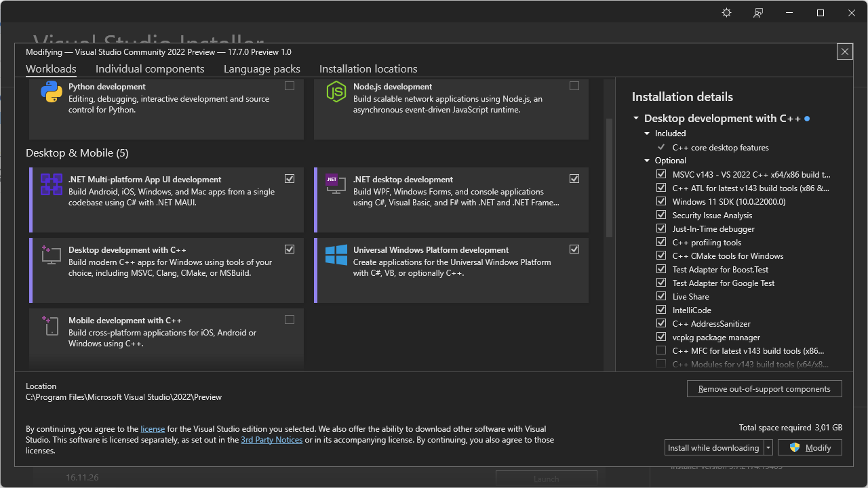
Task: Collapse the Optional components list
Action: 647,161
